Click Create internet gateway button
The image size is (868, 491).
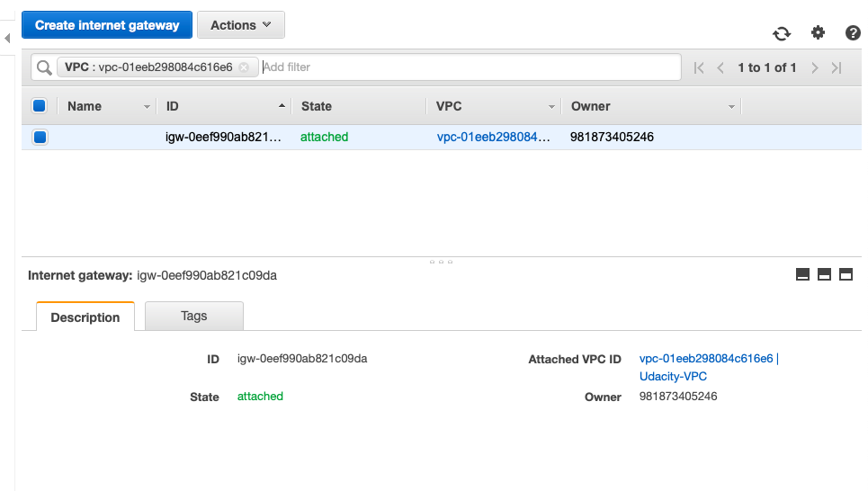(107, 25)
